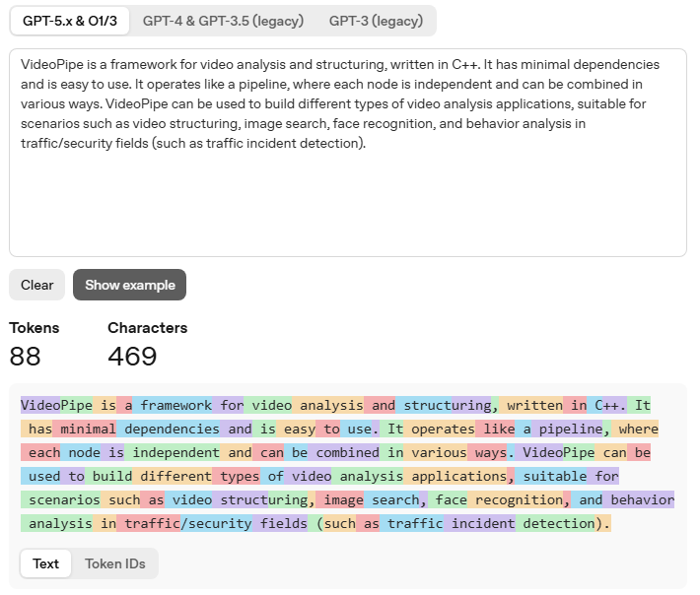Click the highlighted token 'behavior'
Viewport: 700px width, 595px height.
pos(639,499)
